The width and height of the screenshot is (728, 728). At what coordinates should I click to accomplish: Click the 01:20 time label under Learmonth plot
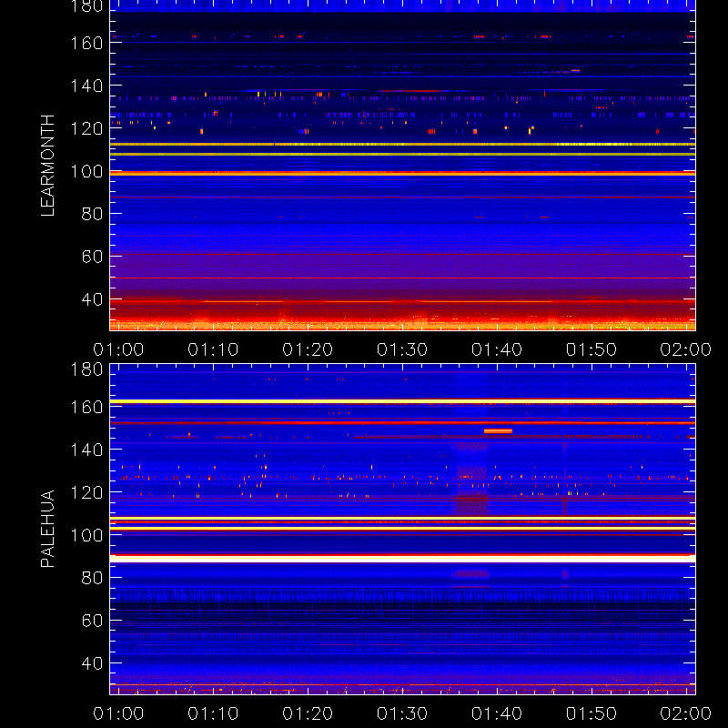(308, 349)
